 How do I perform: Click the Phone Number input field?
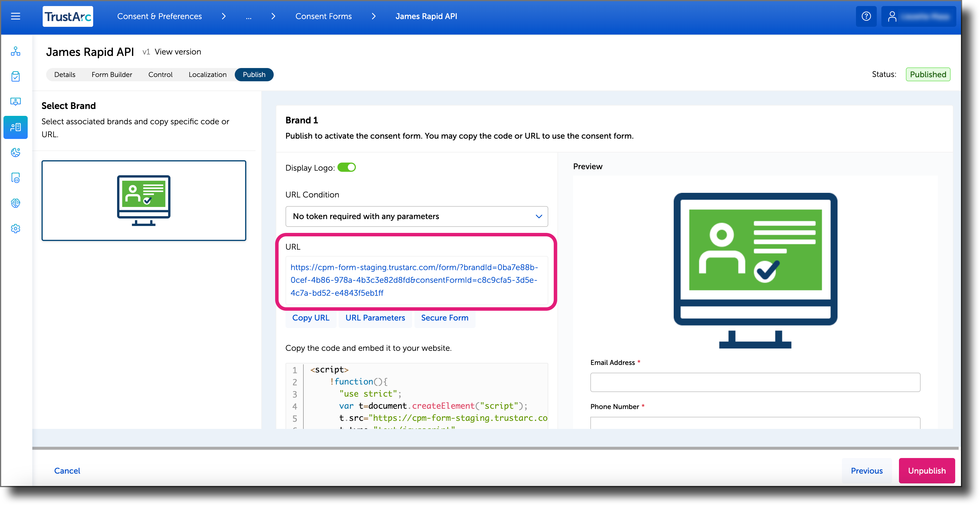(x=755, y=423)
